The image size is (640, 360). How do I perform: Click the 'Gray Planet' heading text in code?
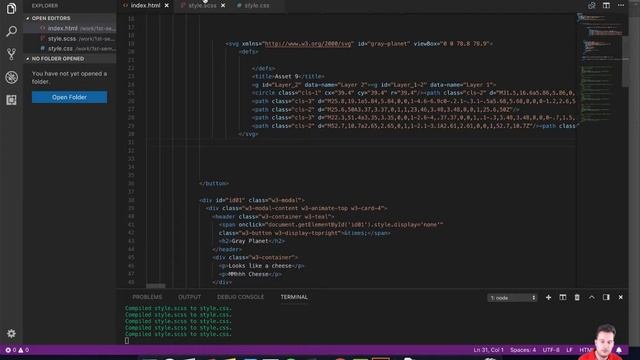(x=249, y=241)
